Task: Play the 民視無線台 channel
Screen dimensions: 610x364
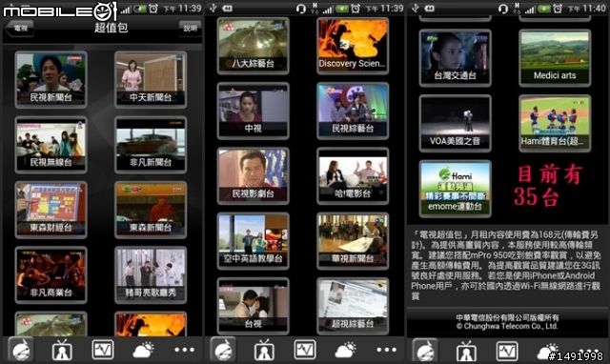Action: tap(51, 145)
